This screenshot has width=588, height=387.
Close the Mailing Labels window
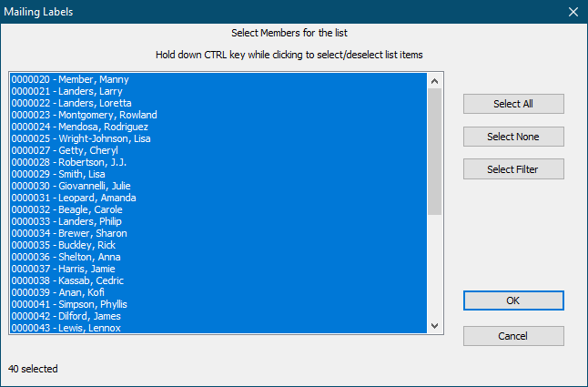pos(573,13)
